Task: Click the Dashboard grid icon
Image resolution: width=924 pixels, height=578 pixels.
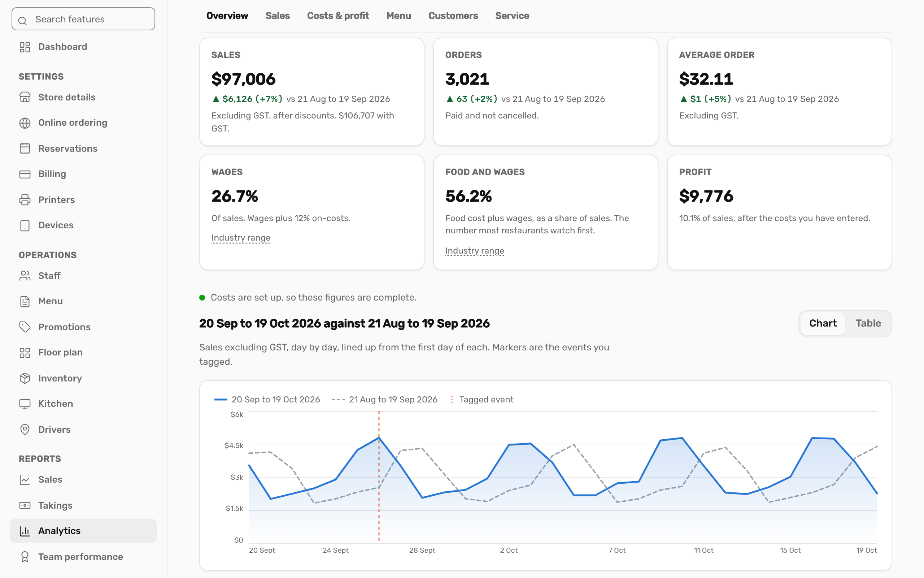Action: point(25,47)
